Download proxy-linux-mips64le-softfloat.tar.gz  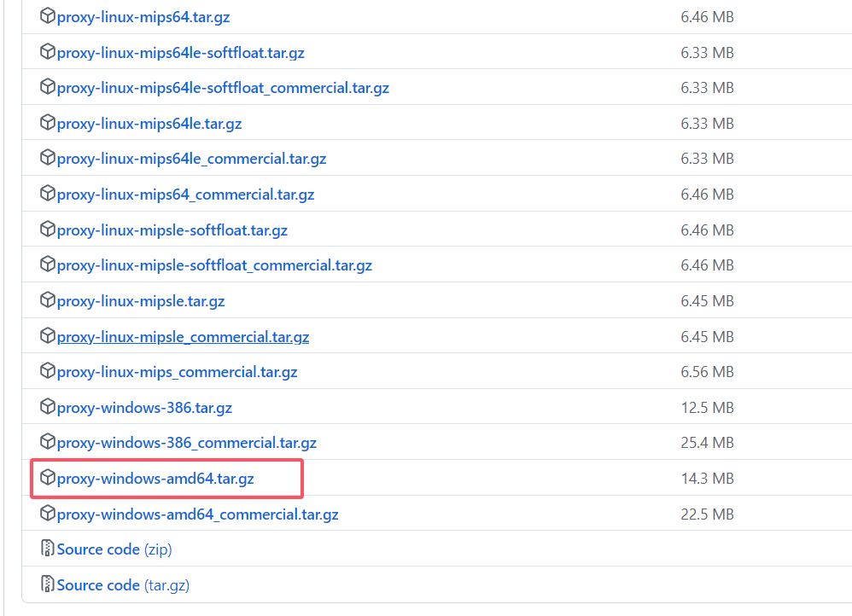click(x=181, y=53)
